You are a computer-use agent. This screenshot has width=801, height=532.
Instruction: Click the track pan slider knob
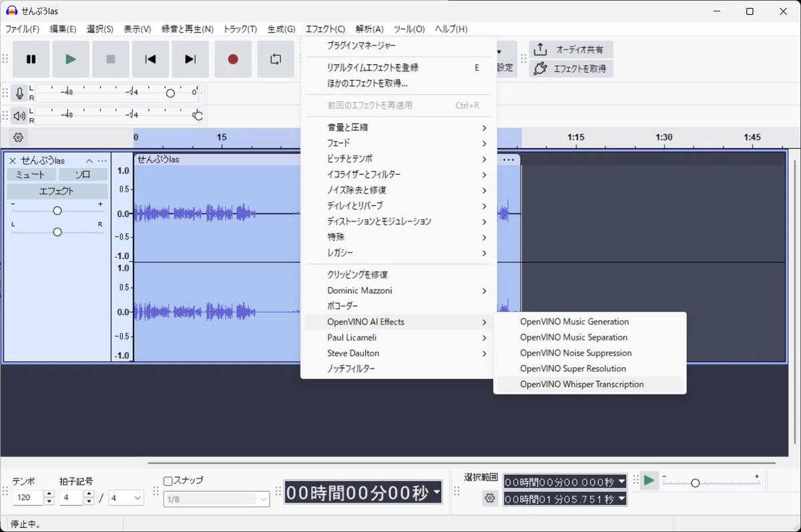click(x=57, y=232)
